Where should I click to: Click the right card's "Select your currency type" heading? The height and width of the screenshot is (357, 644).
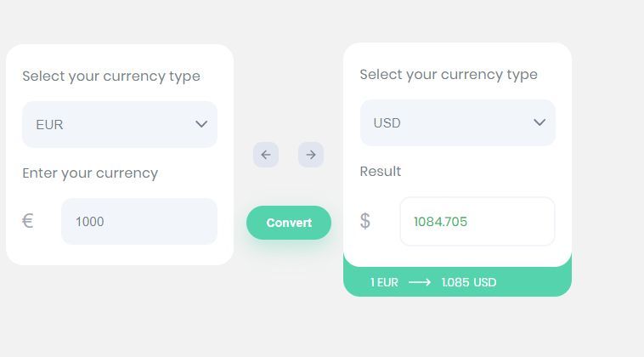[x=449, y=74]
